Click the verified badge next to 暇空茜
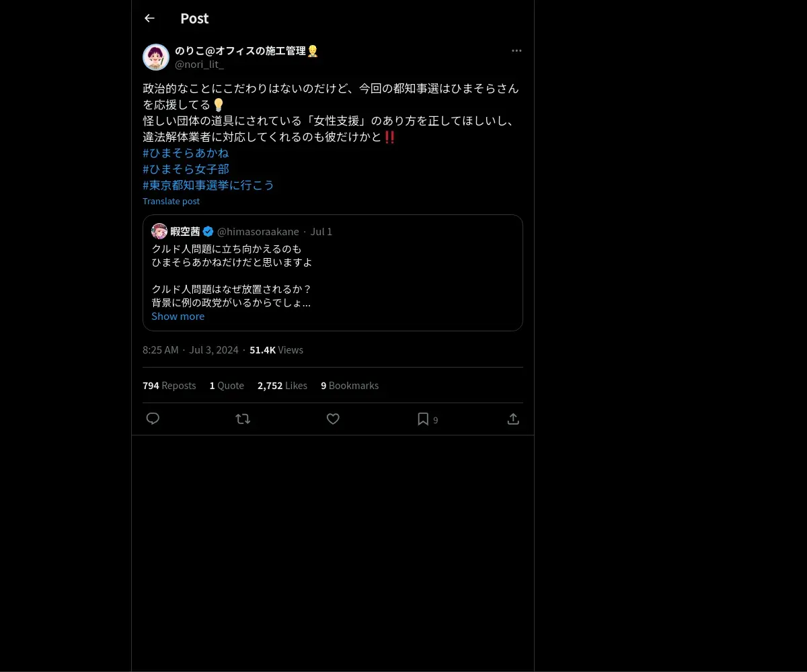The width and height of the screenshot is (807, 672). [x=208, y=231]
